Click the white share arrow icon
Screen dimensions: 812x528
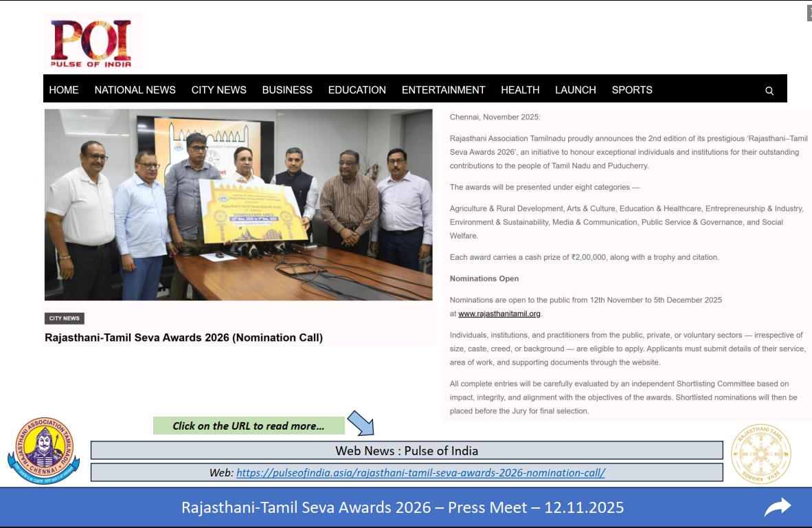[777, 507]
